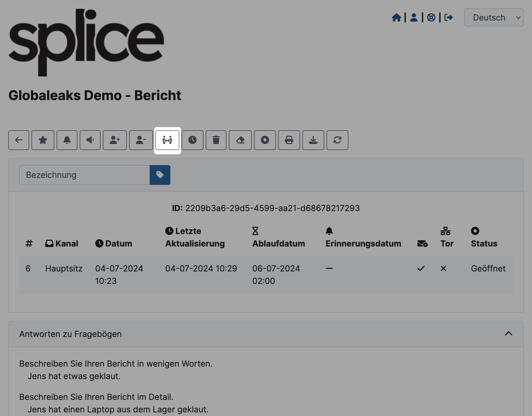532x416 pixels.
Task: Click the audit log/history icon
Action: coord(192,140)
